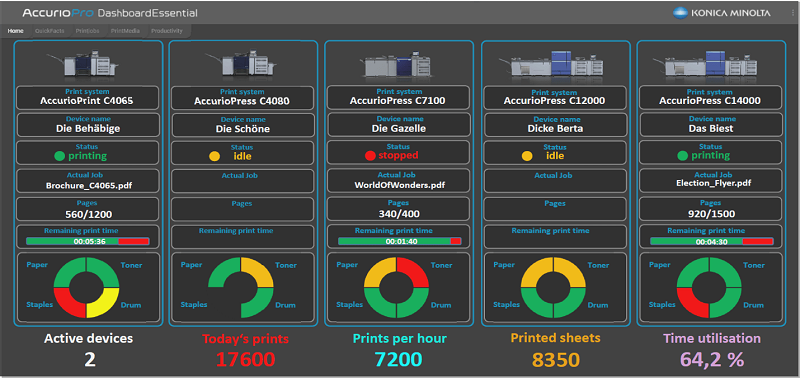Select the PrintMedia tab
The width and height of the screenshot is (800, 378).
coord(125,31)
